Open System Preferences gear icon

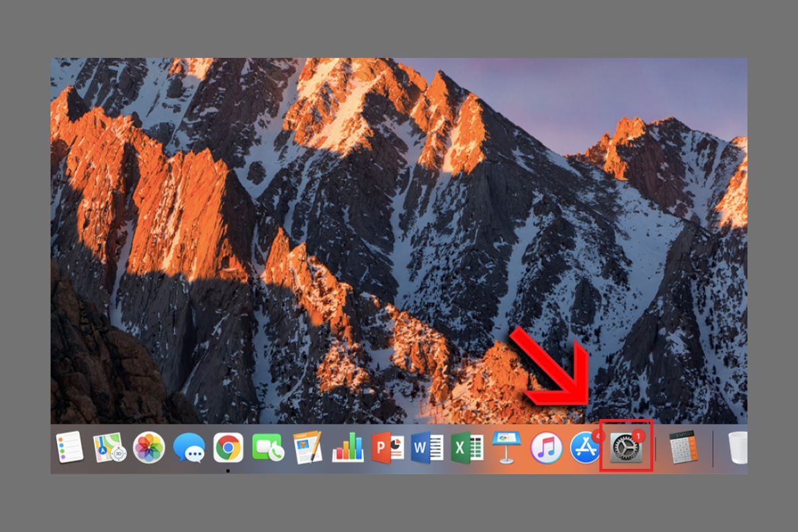click(626, 447)
